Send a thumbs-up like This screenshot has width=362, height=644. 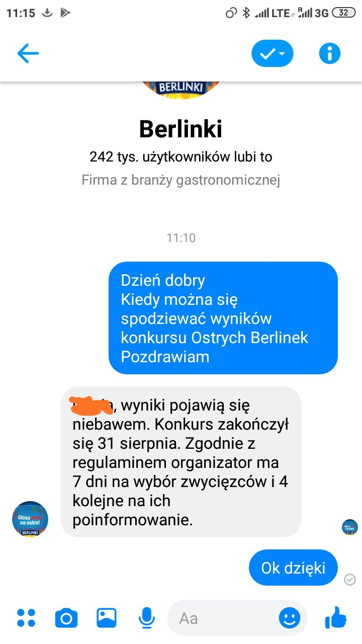[x=336, y=617]
